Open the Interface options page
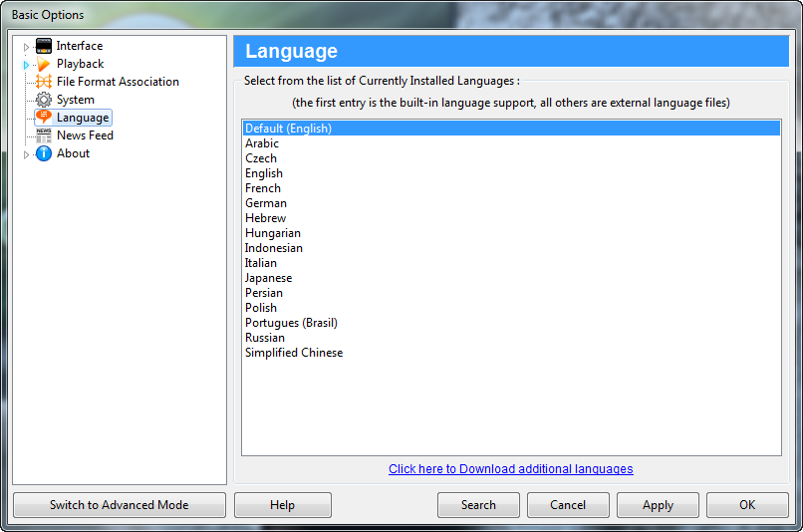803x532 pixels. coord(80,46)
